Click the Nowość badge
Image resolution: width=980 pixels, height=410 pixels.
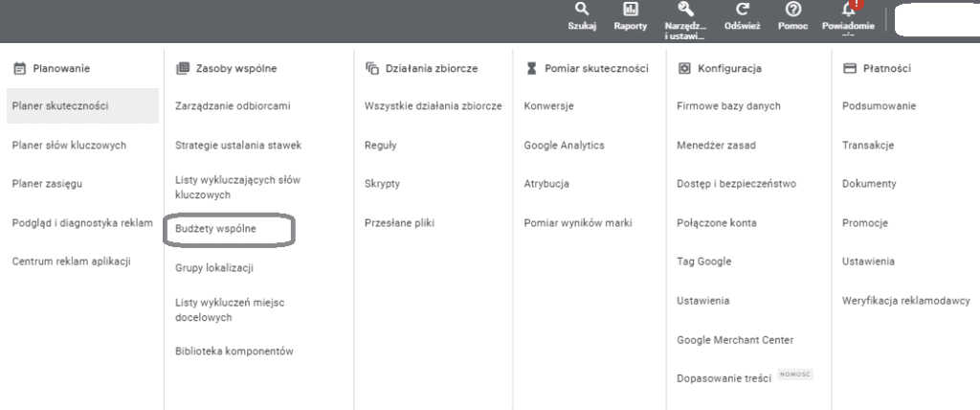point(795,375)
